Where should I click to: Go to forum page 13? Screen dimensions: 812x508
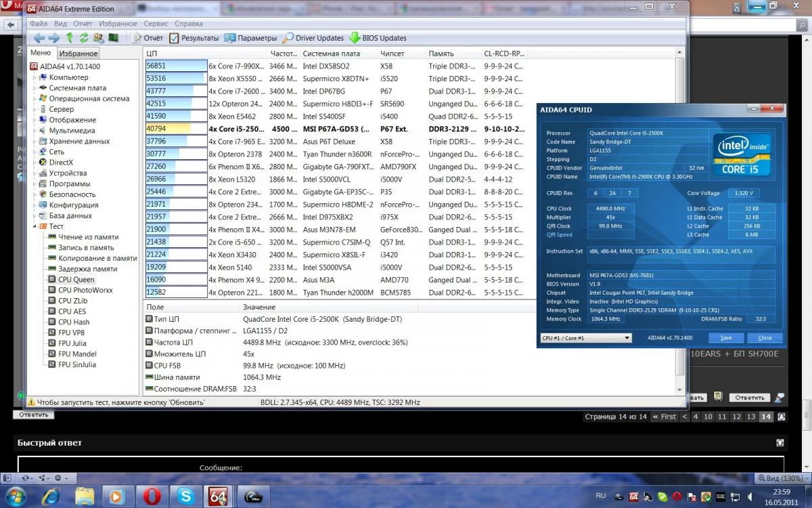[751, 417]
